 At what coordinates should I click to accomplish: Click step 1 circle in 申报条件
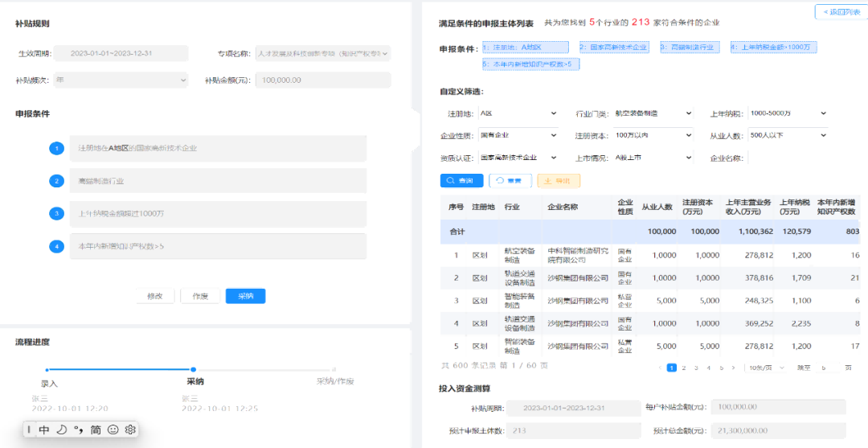click(56, 149)
